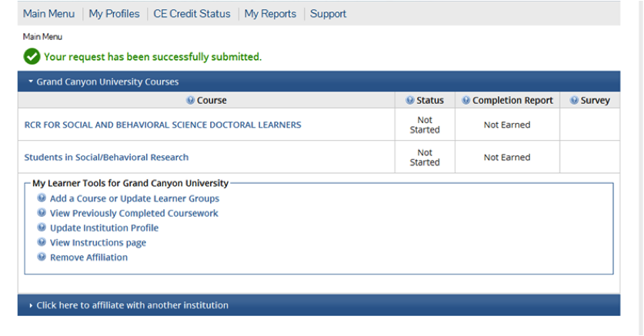Click help icon next to Add a Course
The height and width of the screenshot is (336, 644).
[x=42, y=198]
